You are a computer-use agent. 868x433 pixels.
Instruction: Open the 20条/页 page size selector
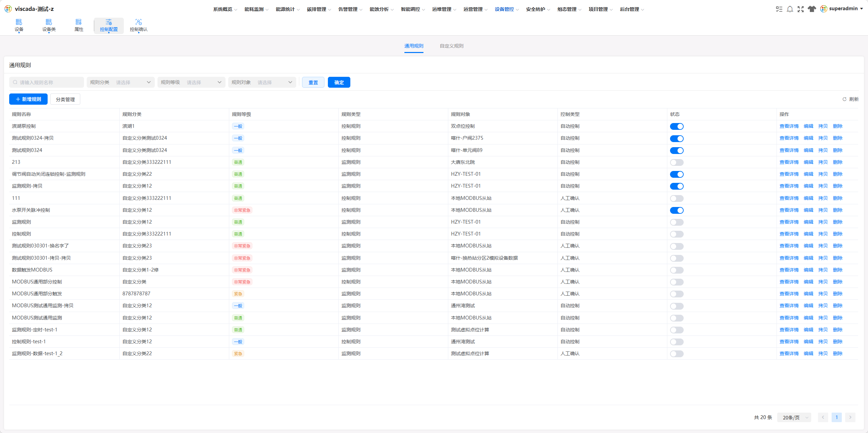(794, 417)
